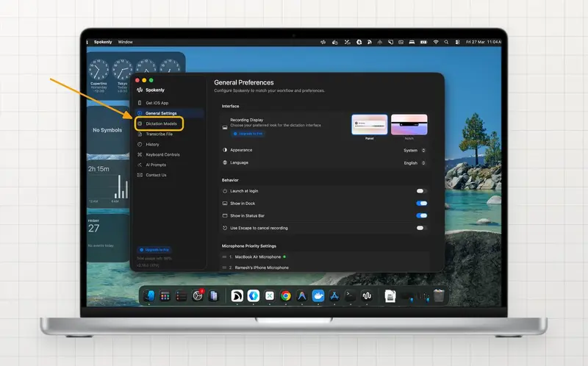The image size is (588, 366).
Task: Open Control Center in menu bar
Action: pos(457,42)
